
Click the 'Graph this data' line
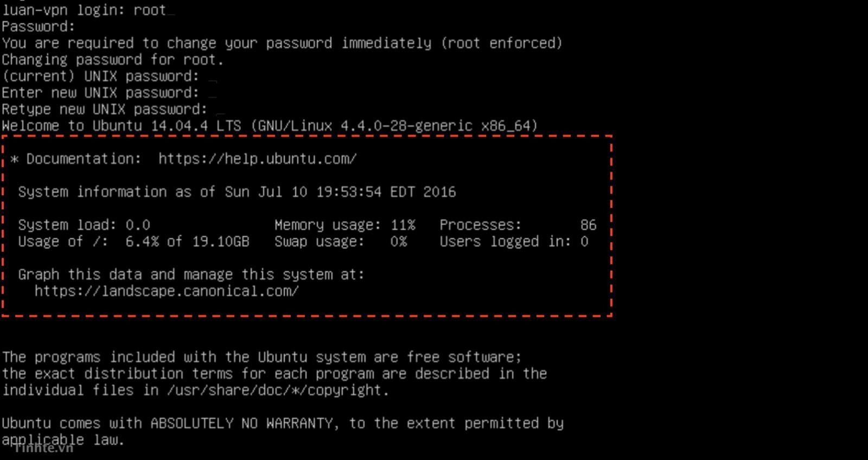(x=191, y=275)
